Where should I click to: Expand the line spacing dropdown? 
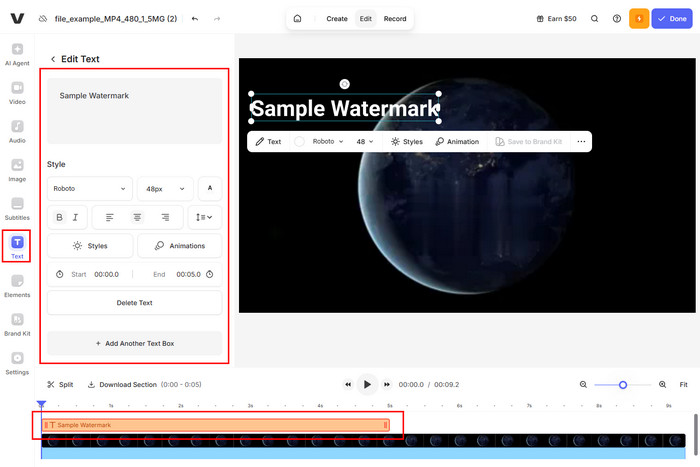point(205,217)
